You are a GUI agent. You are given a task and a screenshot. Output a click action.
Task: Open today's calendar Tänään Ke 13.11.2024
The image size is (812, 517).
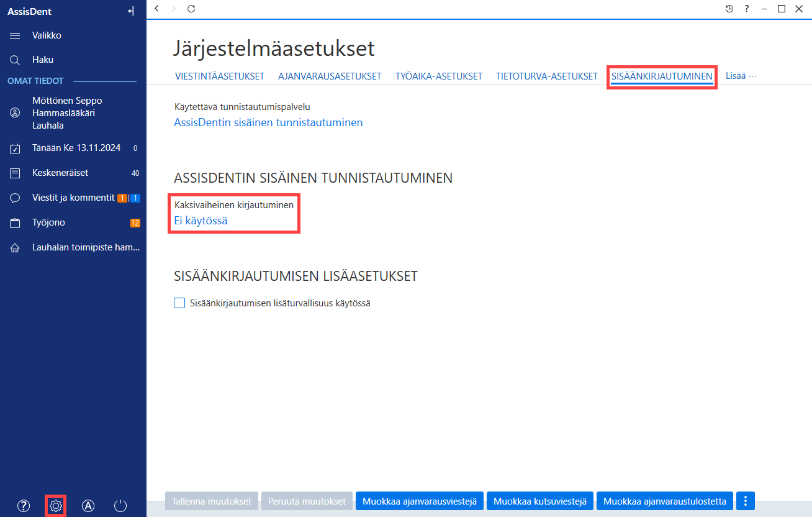(73, 149)
